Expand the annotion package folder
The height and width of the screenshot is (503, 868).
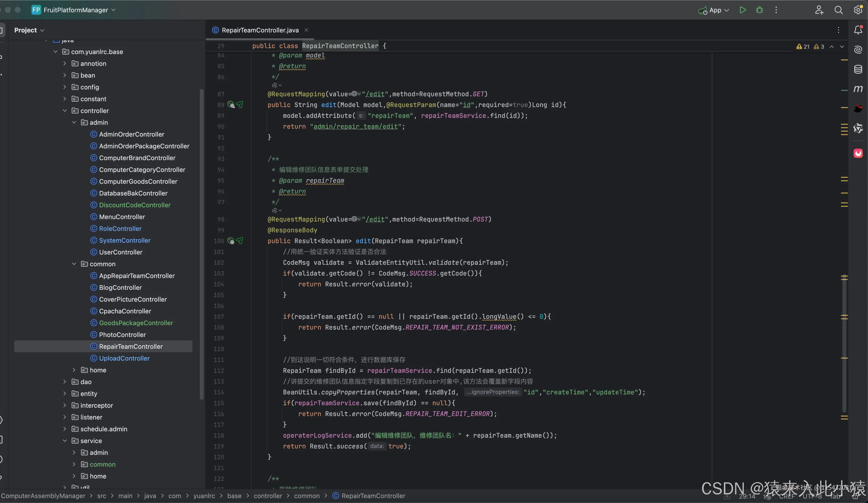(x=65, y=63)
